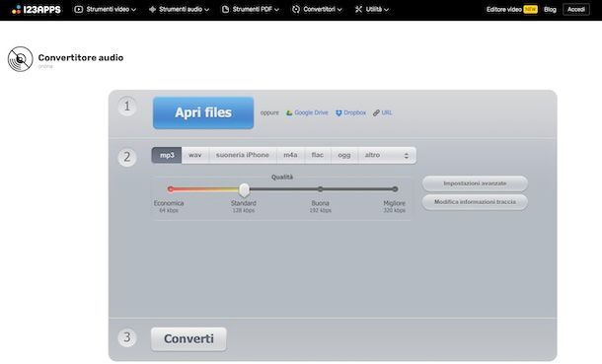Choose Dropbox as file source
Screen dimensions: 602x364
coord(354,112)
